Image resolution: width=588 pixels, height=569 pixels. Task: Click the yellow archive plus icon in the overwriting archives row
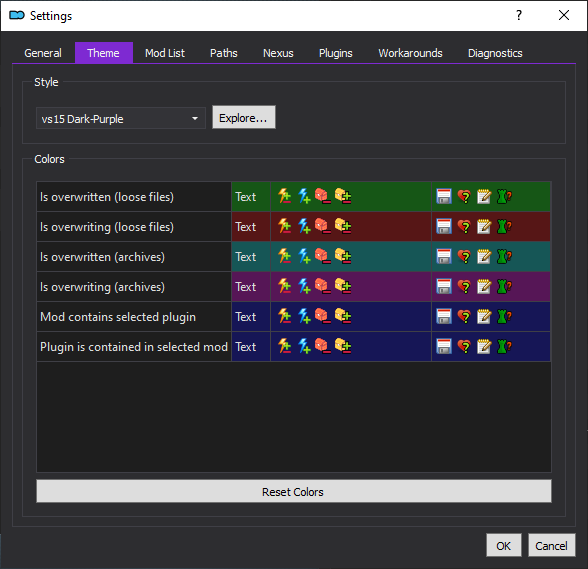click(x=343, y=286)
